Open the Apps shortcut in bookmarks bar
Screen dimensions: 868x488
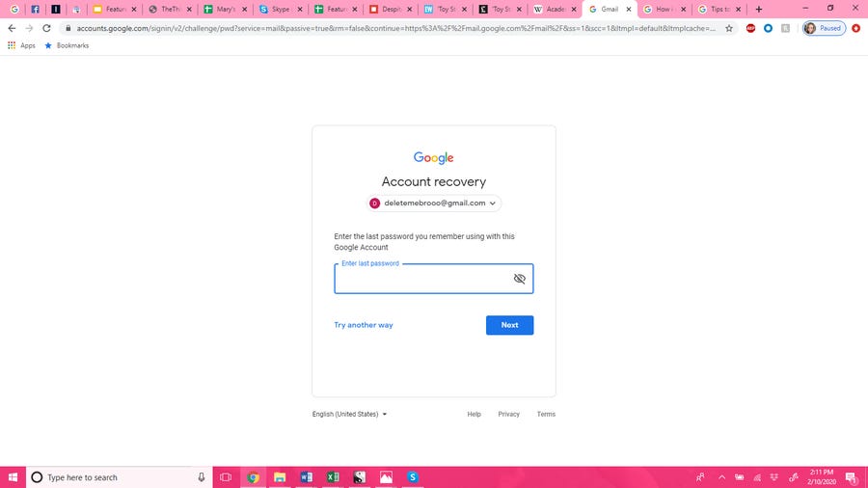tap(21, 45)
